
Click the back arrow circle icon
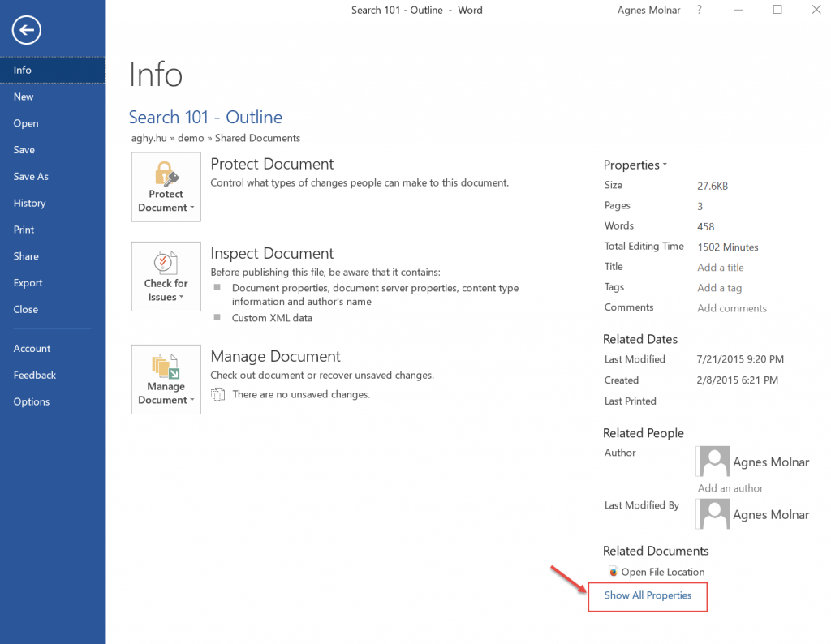click(27, 30)
